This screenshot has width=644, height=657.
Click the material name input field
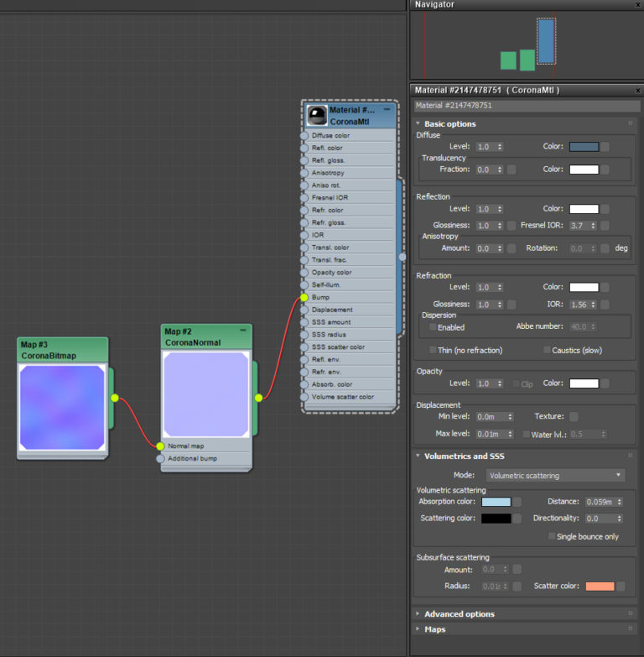point(527,106)
